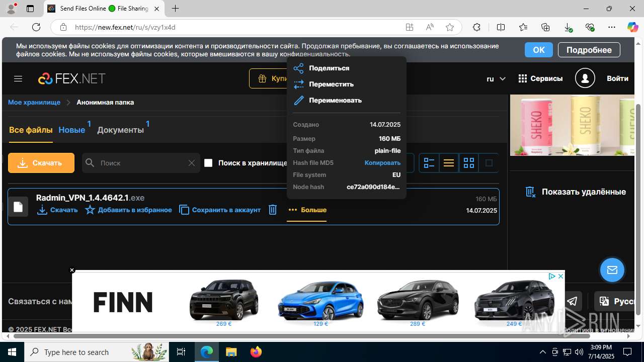Click the file icon of Radmin_VPN exe

[x=18, y=207]
